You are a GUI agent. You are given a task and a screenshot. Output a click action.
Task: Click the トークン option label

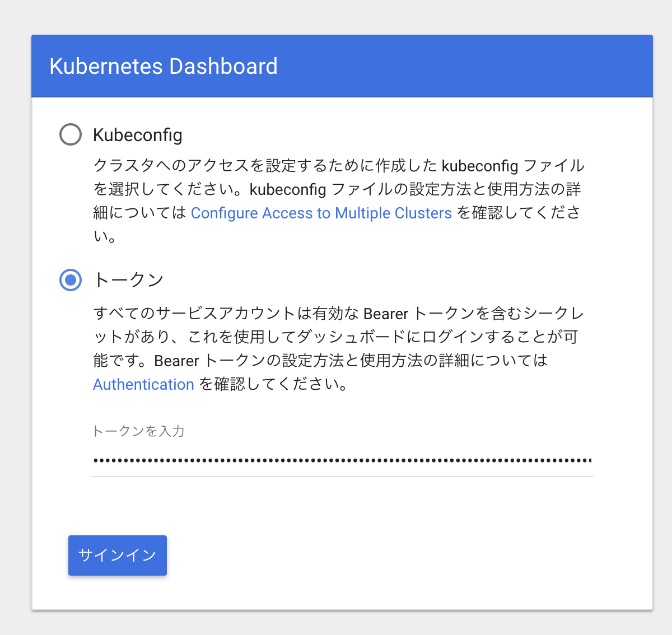click(x=128, y=279)
